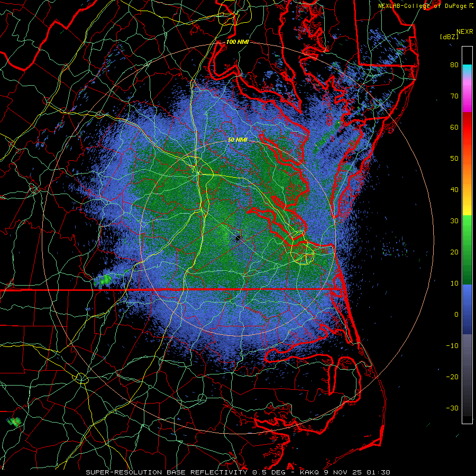Click the 70 dBZ scale value
The width and height of the screenshot is (476, 476).
[x=454, y=96]
